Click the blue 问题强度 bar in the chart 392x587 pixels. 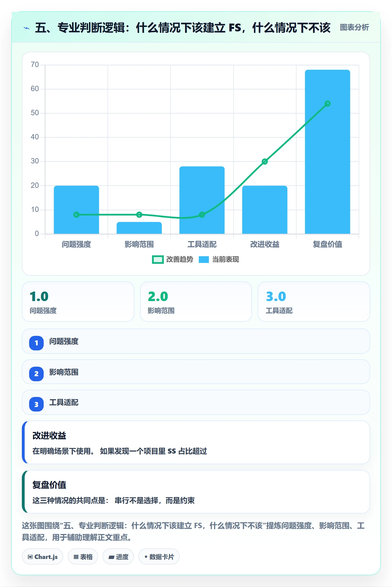76,210
